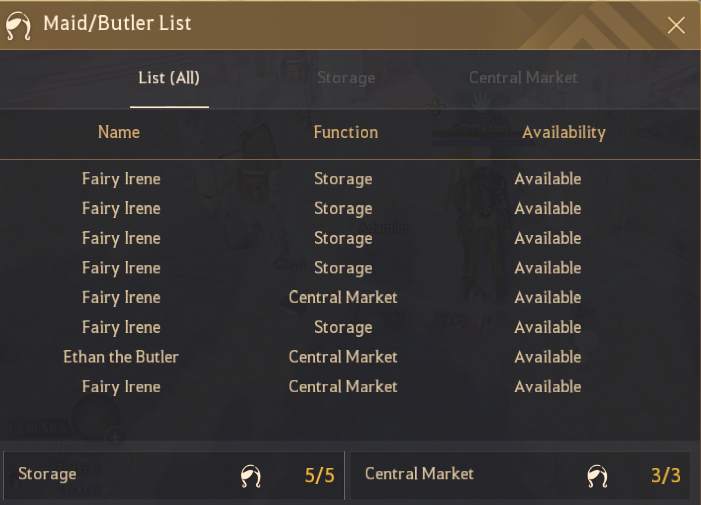Click the Availability column header
Image resolution: width=701 pixels, height=505 pixels.
(564, 132)
